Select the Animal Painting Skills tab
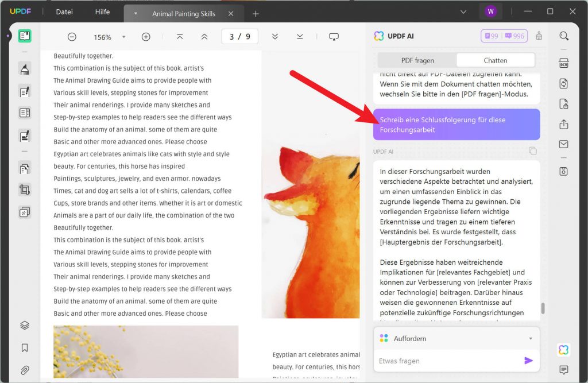 [x=184, y=14]
